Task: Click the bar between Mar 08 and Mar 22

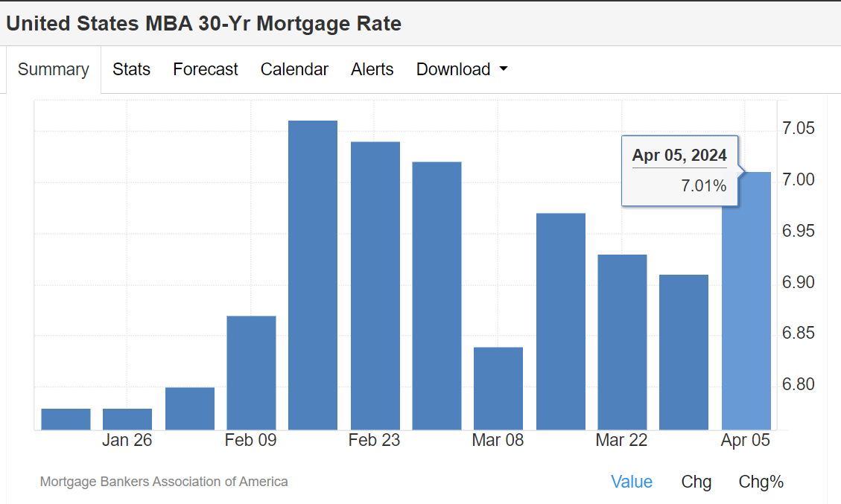Action: pos(560,321)
